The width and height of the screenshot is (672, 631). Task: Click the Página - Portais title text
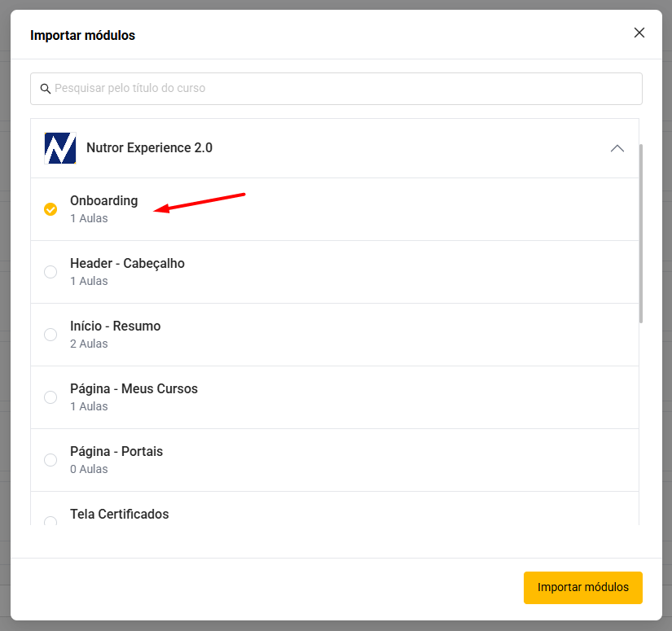tap(116, 452)
